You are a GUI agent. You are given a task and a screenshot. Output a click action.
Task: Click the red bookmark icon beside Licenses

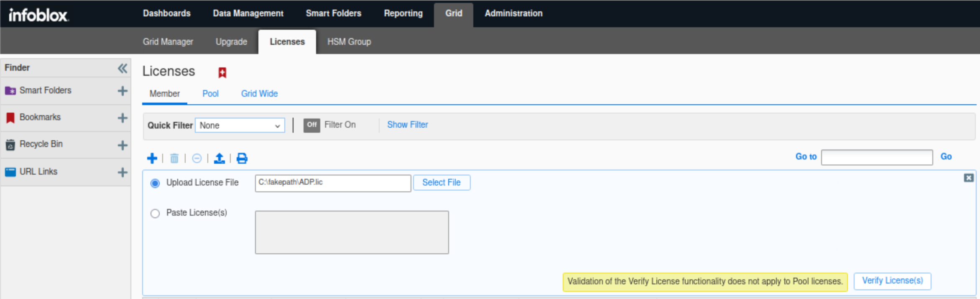coord(222,72)
